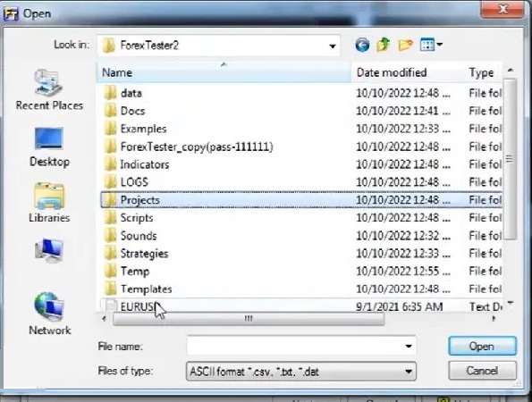Open Libraries in the sidebar
Viewport: 532px width, 402px height.
pos(49,203)
